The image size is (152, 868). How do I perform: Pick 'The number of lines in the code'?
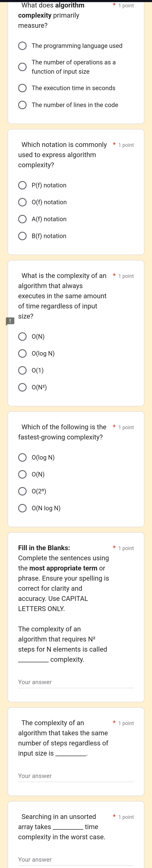23,105
